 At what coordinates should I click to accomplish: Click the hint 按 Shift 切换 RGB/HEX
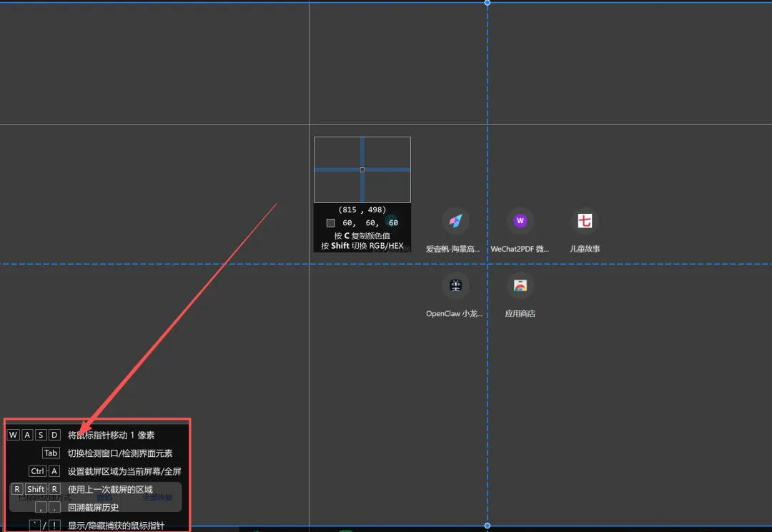coord(362,246)
